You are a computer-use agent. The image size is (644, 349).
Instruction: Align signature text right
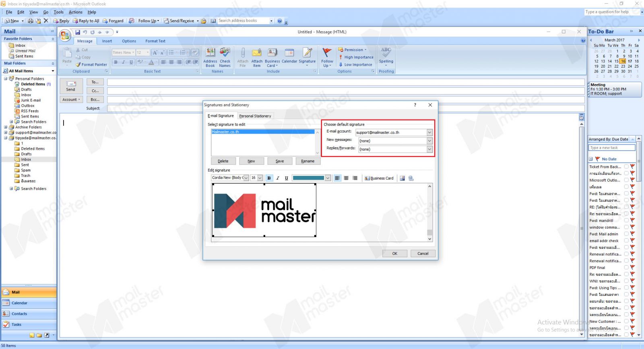(x=355, y=178)
